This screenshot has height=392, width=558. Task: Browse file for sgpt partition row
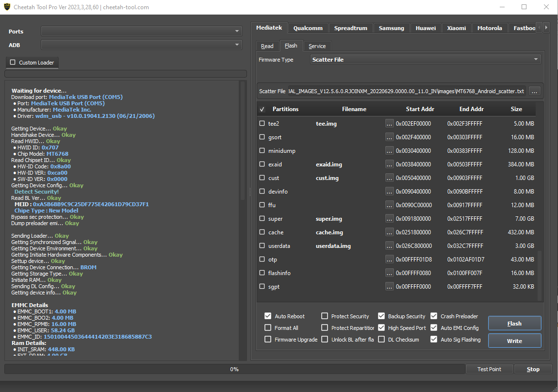tap(389, 286)
